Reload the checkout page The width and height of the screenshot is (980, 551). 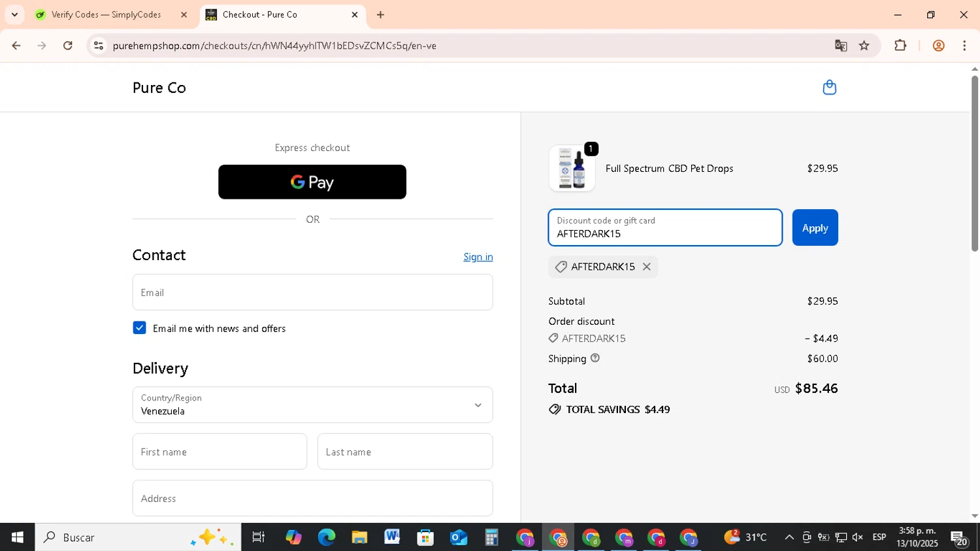(x=68, y=46)
